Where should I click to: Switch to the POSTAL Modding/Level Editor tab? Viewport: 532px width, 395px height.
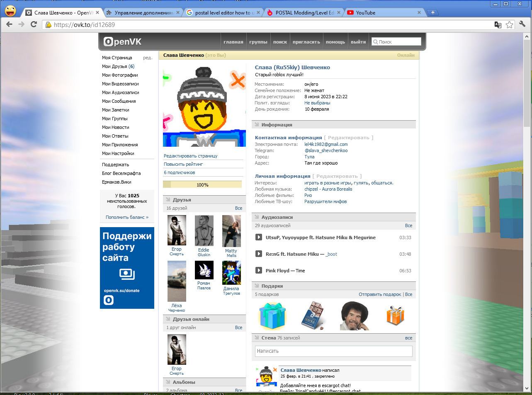click(304, 12)
